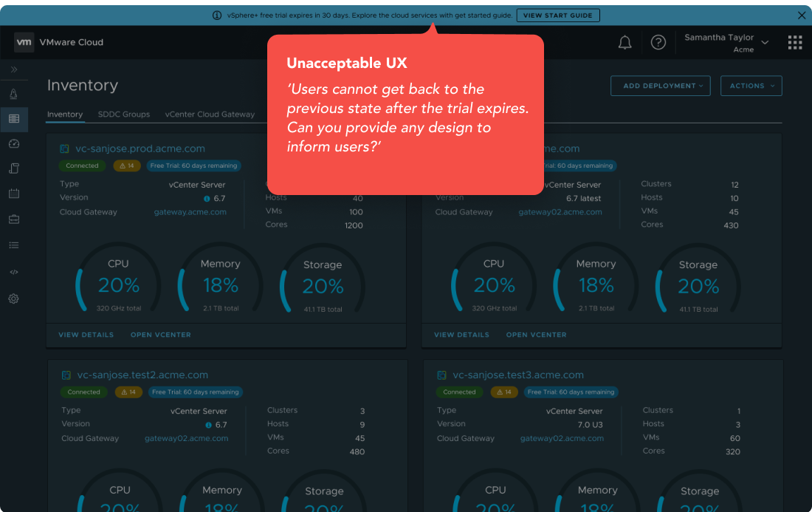
Task: Click the info icon in the trial banner
Action: pyautogui.click(x=217, y=16)
